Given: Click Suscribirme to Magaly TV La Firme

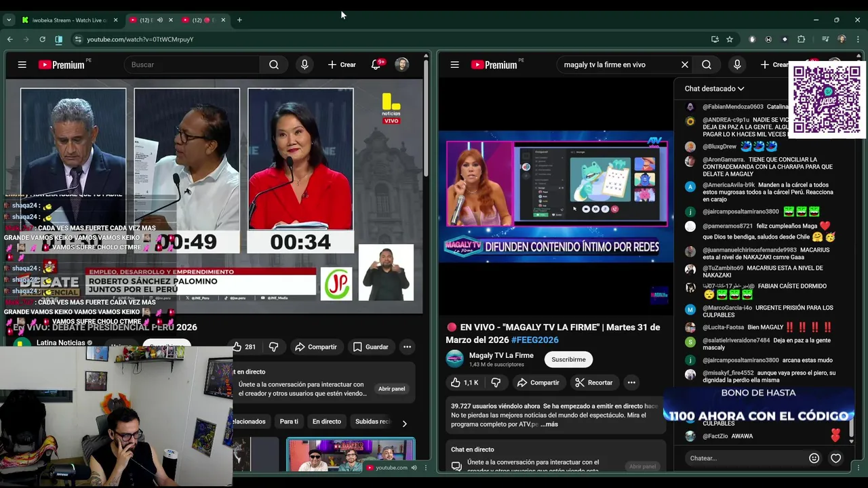Looking at the screenshot, I should (x=568, y=359).
